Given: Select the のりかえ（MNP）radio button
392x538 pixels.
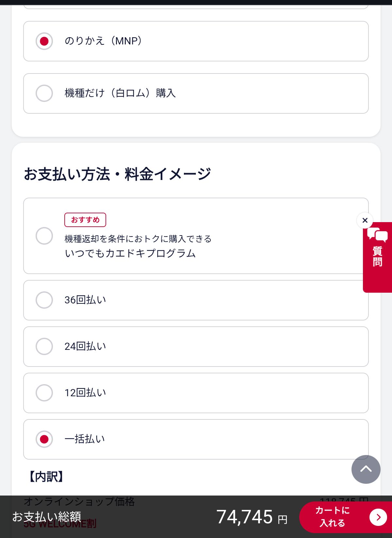Looking at the screenshot, I should (x=44, y=41).
